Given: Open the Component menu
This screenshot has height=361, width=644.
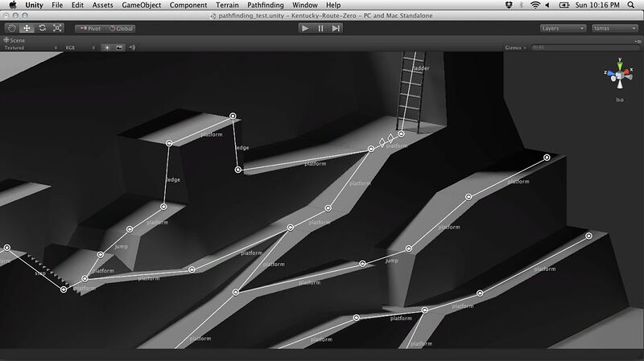Looking at the screenshot, I should 188,5.
